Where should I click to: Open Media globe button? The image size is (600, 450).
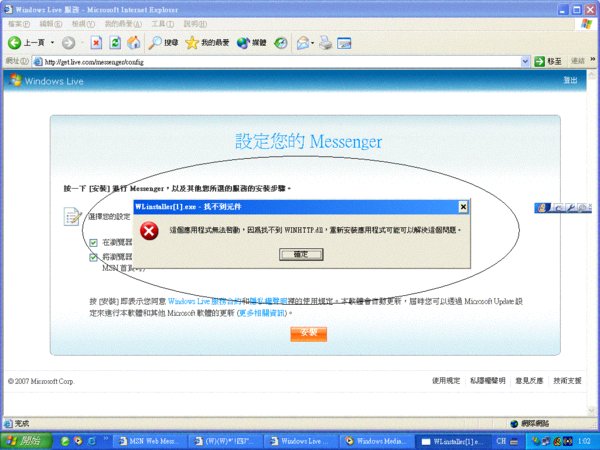click(251, 43)
